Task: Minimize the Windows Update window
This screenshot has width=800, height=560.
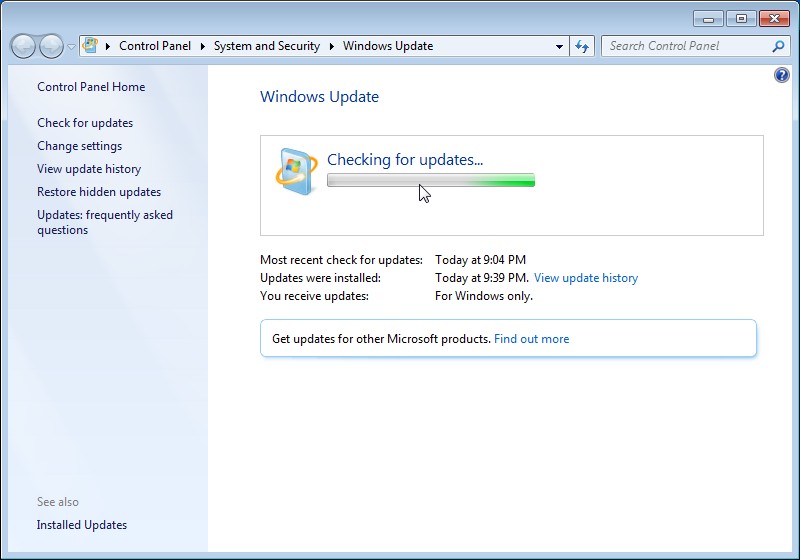Action: tap(708, 19)
